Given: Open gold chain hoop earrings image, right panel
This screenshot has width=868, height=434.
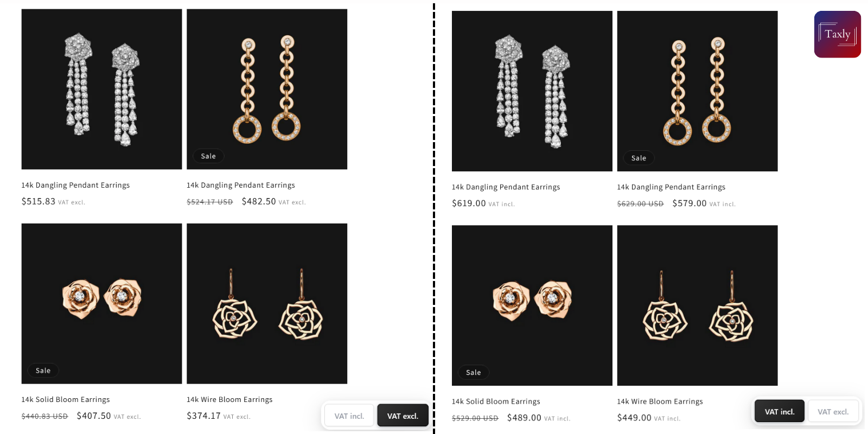Looking at the screenshot, I should tap(697, 91).
